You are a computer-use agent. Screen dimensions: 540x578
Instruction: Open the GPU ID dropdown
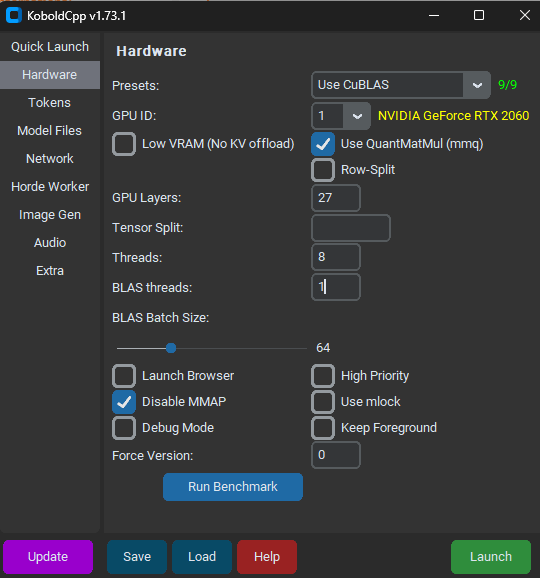[356, 116]
